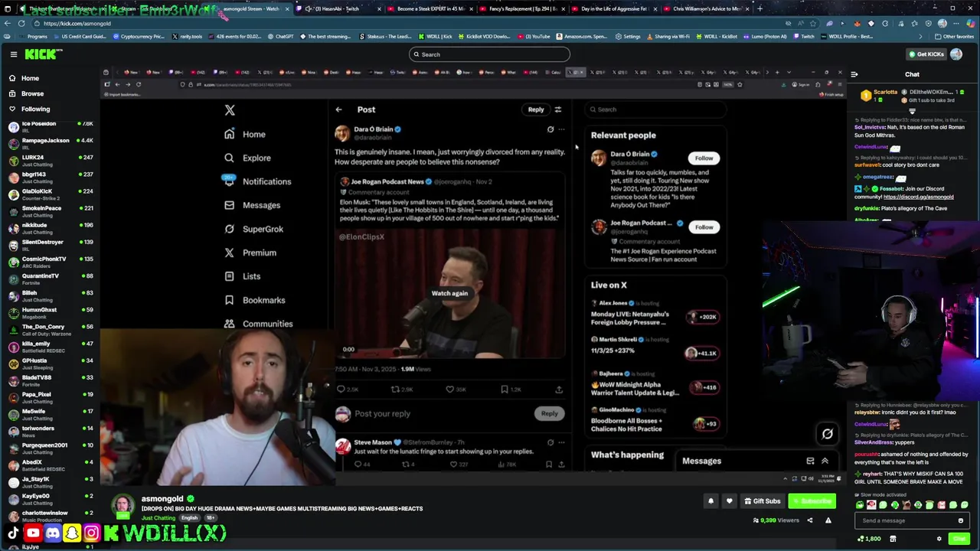This screenshot has width=980, height=551.
Task: Click the Gift Subs button
Action: coord(762,501)
